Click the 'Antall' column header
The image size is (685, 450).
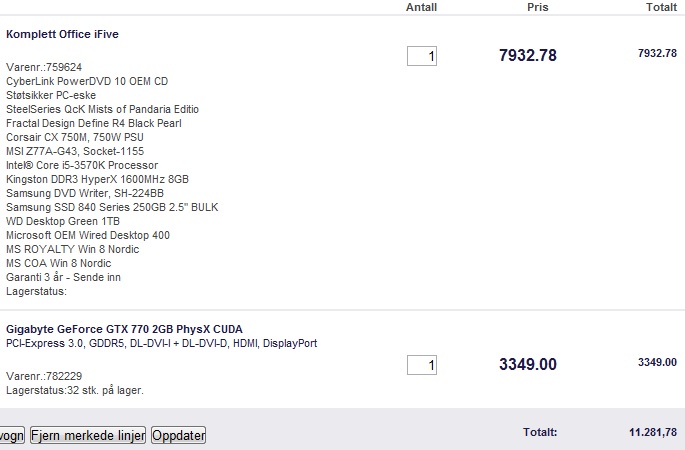(x=421, y=7)
